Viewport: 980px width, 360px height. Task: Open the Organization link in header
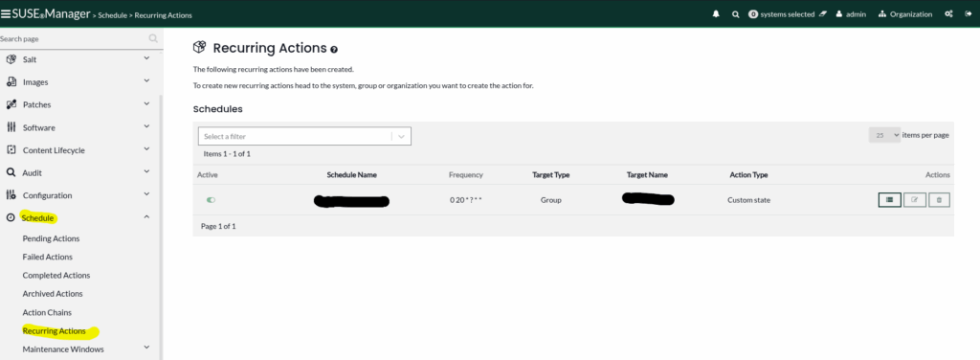[905, 13]
